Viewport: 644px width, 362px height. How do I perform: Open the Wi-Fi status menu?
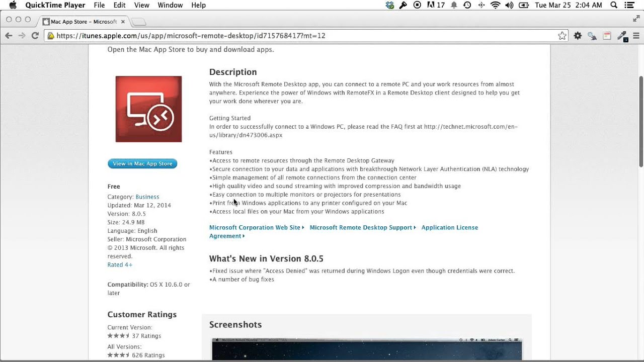496,5
